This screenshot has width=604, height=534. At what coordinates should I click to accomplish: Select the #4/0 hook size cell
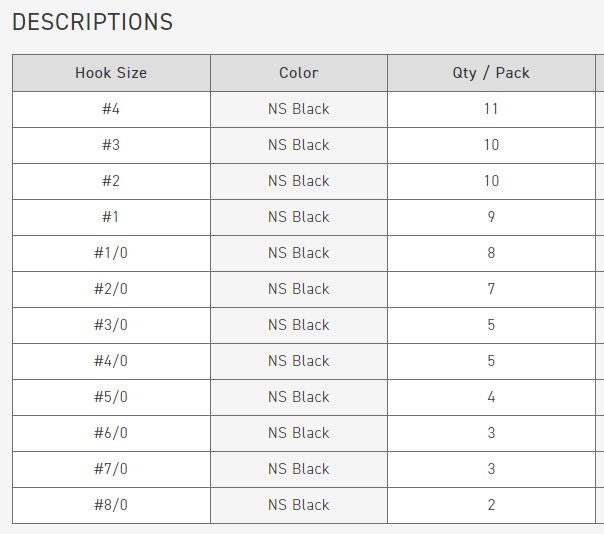pos(111,361)
